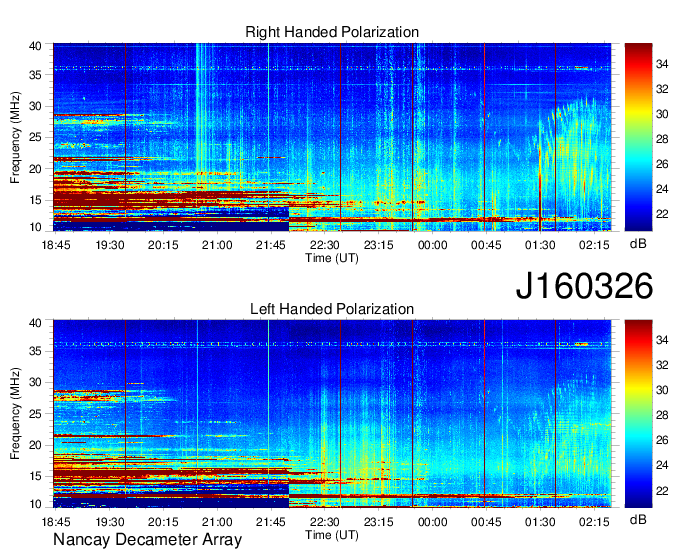Click the 22 dB mark on bottom colorbar

tap(662, 490)
